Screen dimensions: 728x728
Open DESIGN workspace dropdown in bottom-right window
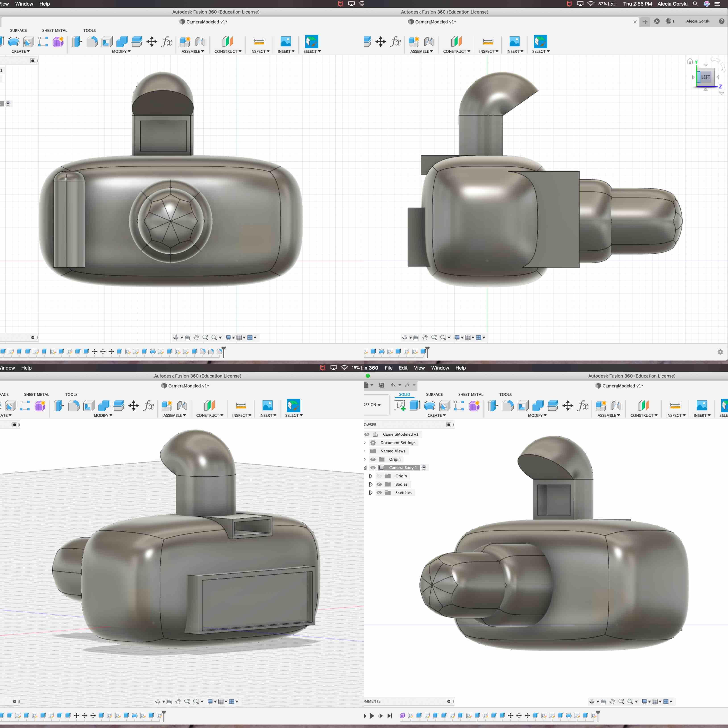(x=372, y=405)
